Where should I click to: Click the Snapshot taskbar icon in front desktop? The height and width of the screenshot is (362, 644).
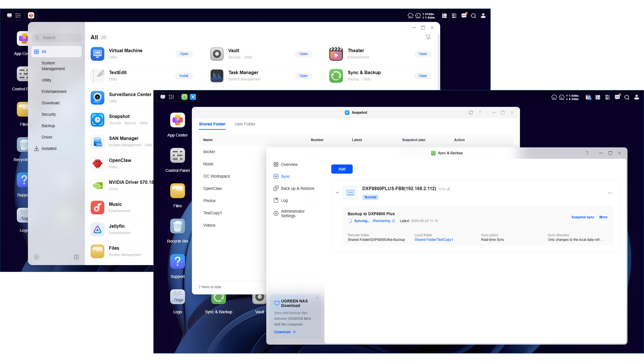point(193,97)
